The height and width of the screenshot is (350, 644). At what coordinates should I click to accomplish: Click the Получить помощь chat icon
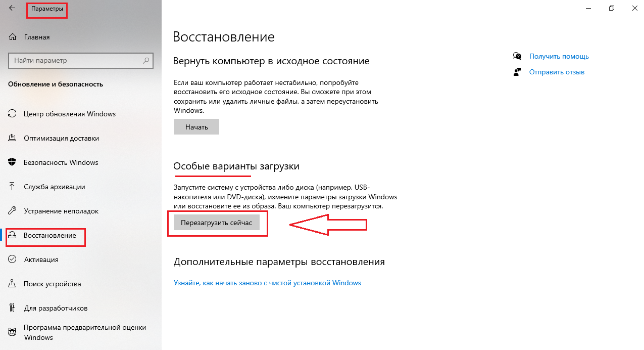click(x=517, y=56)
